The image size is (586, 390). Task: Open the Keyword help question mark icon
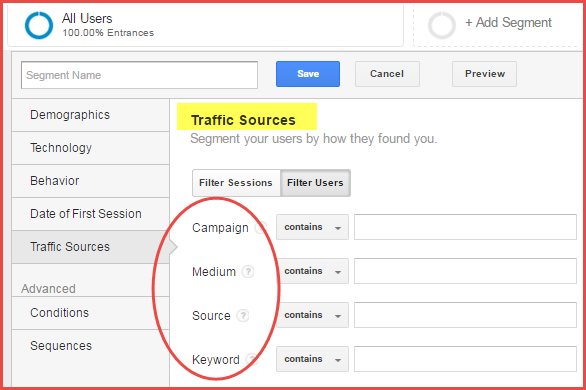(x=252, y=359)
